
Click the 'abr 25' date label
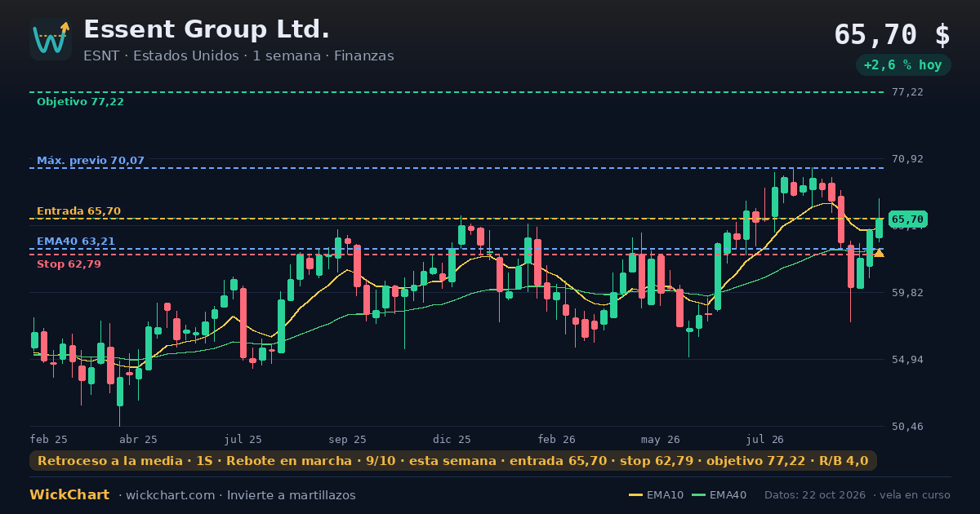point(138,439)
